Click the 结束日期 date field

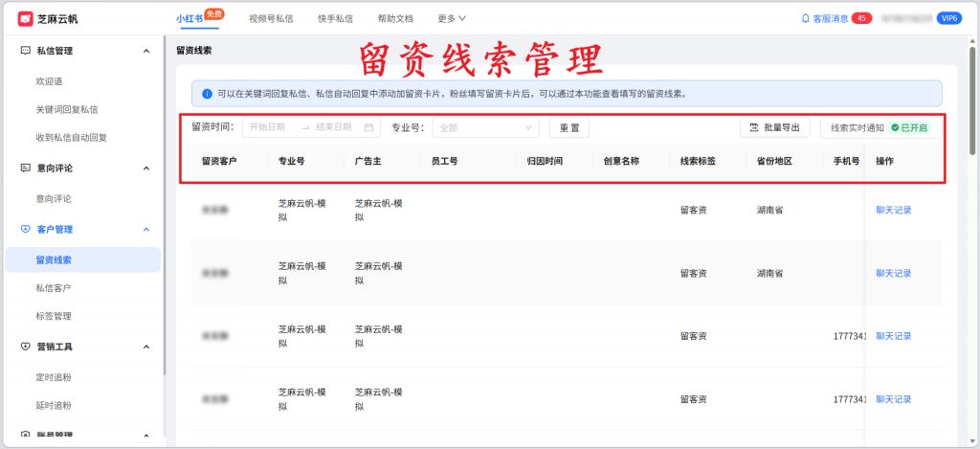tap(334, 127)
